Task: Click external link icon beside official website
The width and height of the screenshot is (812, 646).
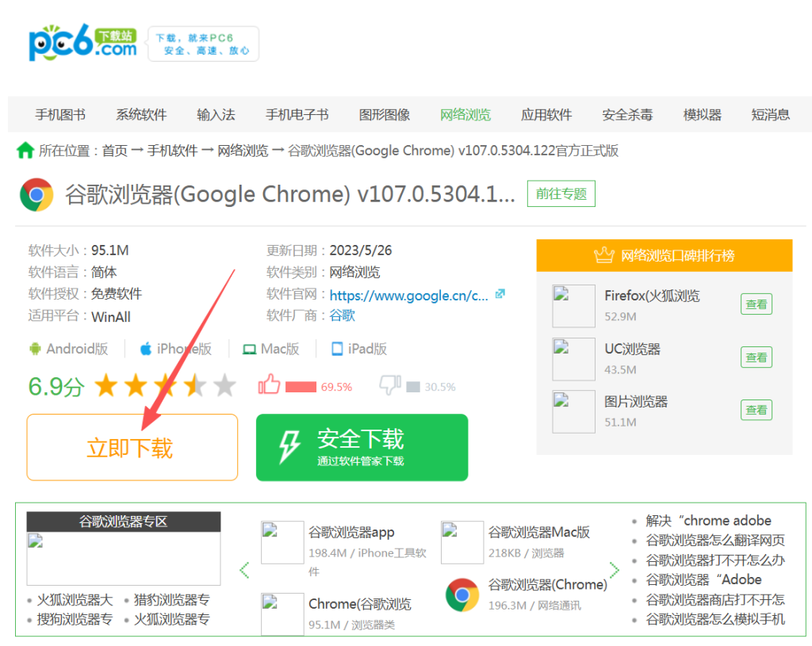Action: click(500, 294)
